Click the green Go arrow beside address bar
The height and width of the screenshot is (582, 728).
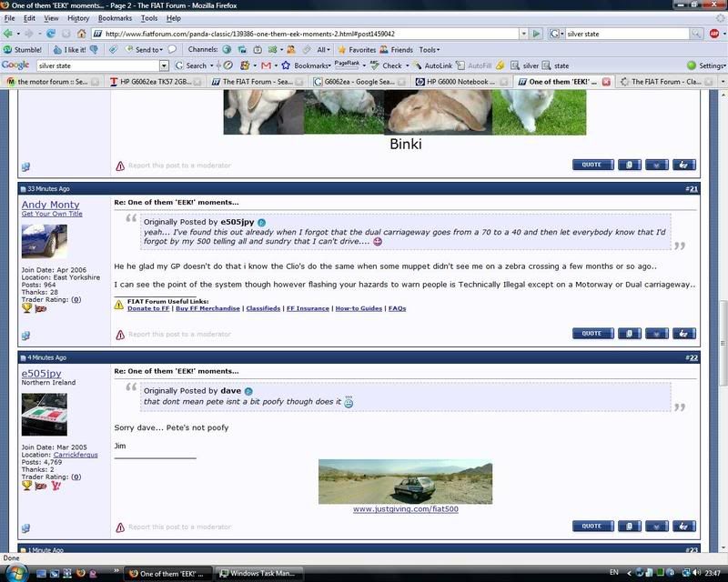tap(536, 34)
